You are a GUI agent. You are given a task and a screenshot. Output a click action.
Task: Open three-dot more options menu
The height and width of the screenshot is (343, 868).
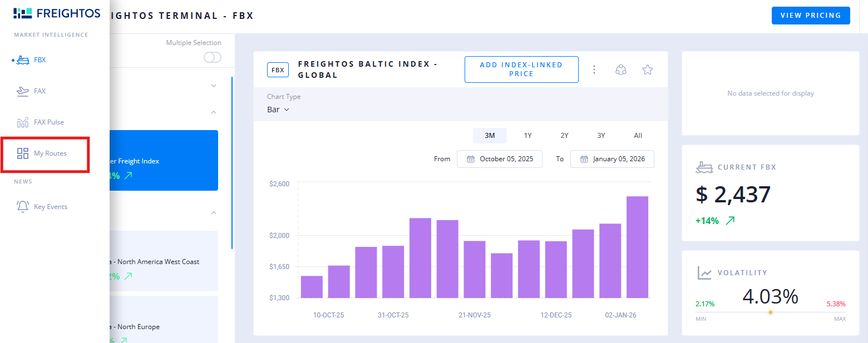point(594,69)
